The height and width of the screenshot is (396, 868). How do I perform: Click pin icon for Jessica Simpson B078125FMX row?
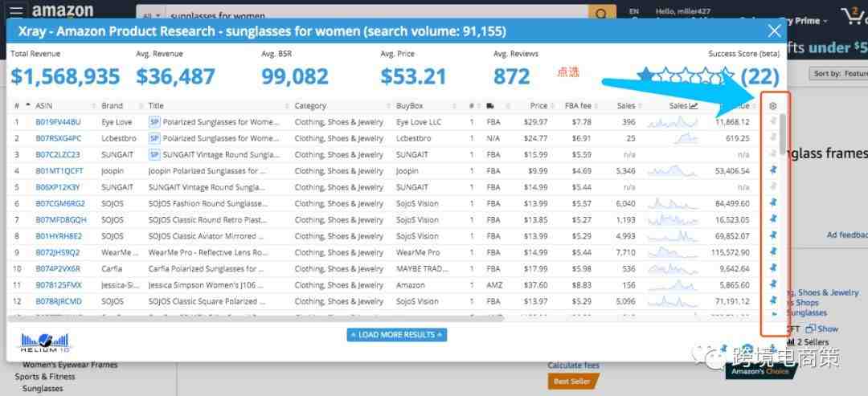point(773,284)
